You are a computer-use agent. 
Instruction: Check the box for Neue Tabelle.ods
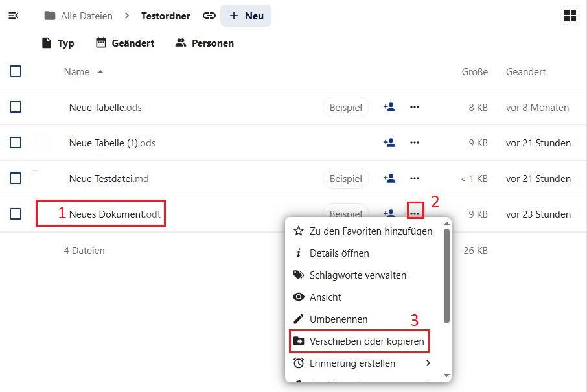click(x=16, y=107)
